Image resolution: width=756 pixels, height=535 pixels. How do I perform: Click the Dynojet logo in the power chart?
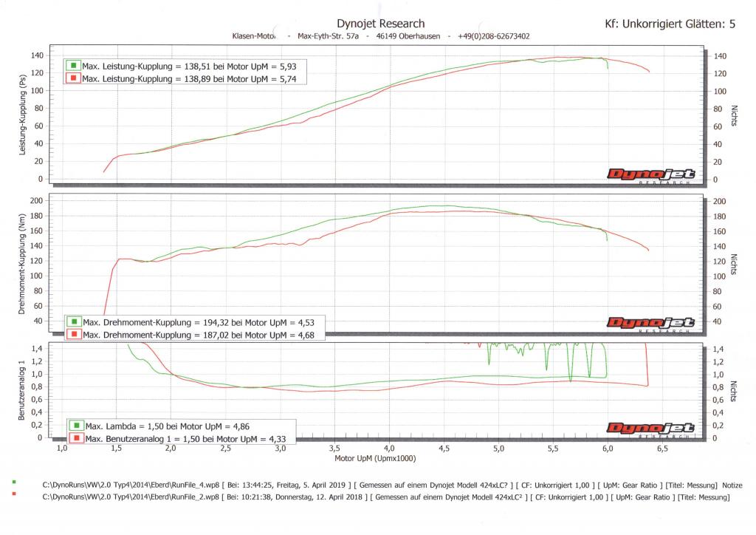(x=650, y=174)
